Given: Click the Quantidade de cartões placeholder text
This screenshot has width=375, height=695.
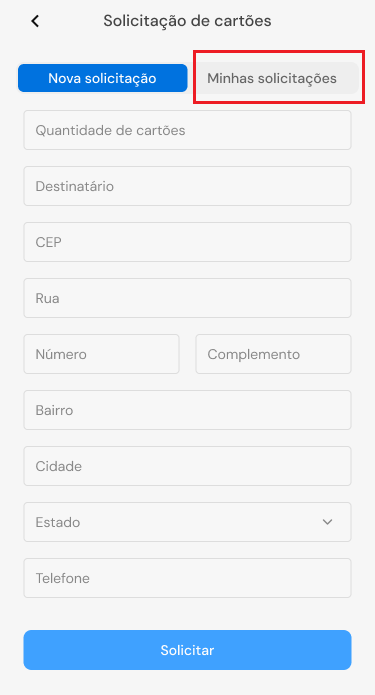Looking at the screenshot, I should tap(110, 131).
